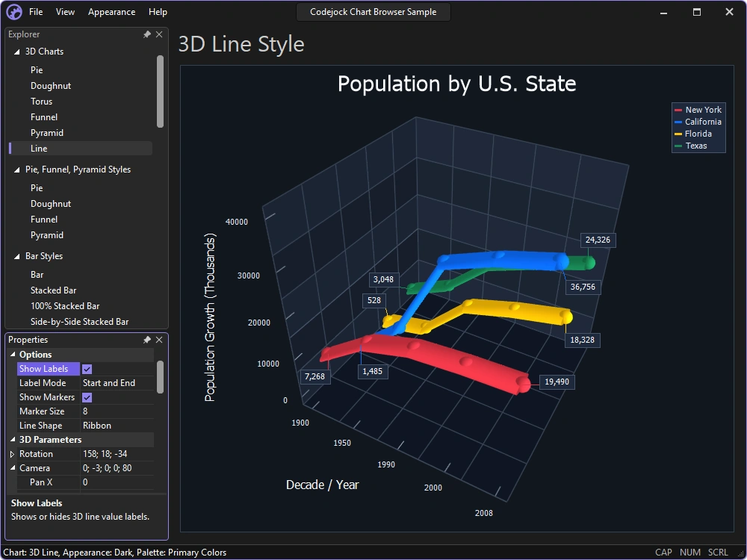Screen dimensions: 747x560
Task: Click the status bar chart description text
Action: (x=115, y=553)
